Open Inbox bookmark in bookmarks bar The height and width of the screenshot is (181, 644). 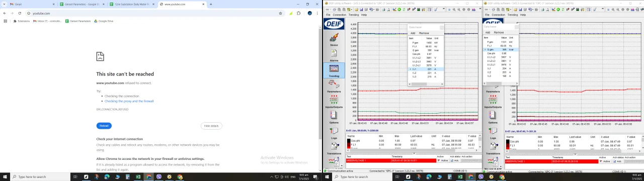pyautogui.click(x=47, y=21)
